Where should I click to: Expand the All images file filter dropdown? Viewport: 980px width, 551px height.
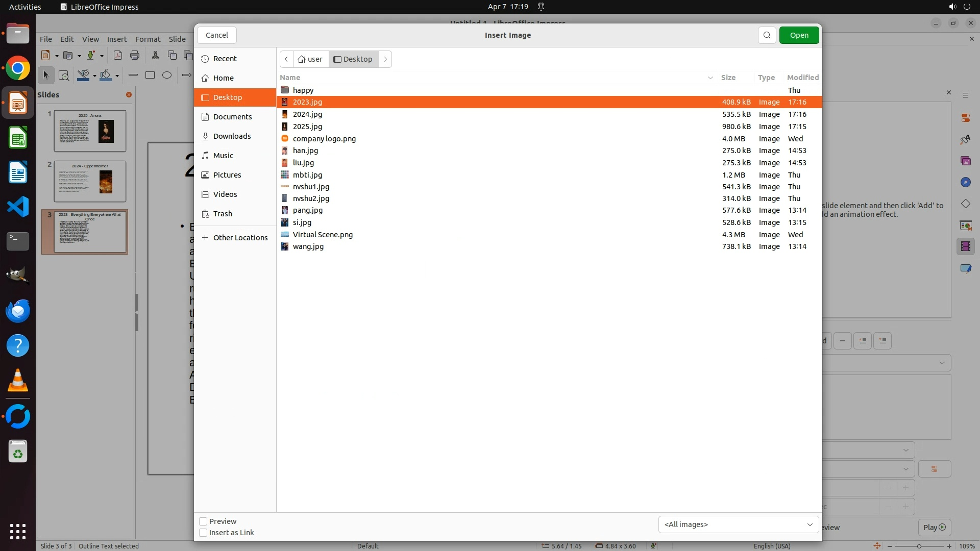click(738, 524)
